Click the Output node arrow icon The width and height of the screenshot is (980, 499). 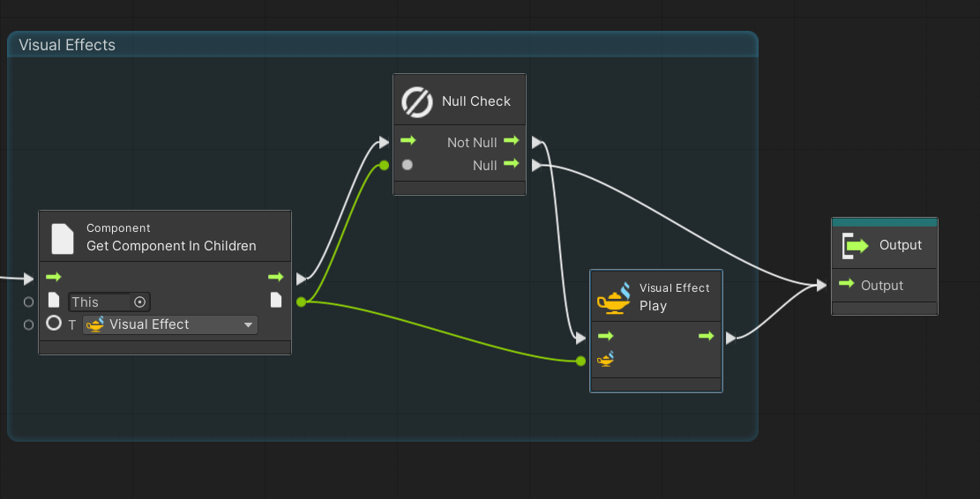pos(856,245)
